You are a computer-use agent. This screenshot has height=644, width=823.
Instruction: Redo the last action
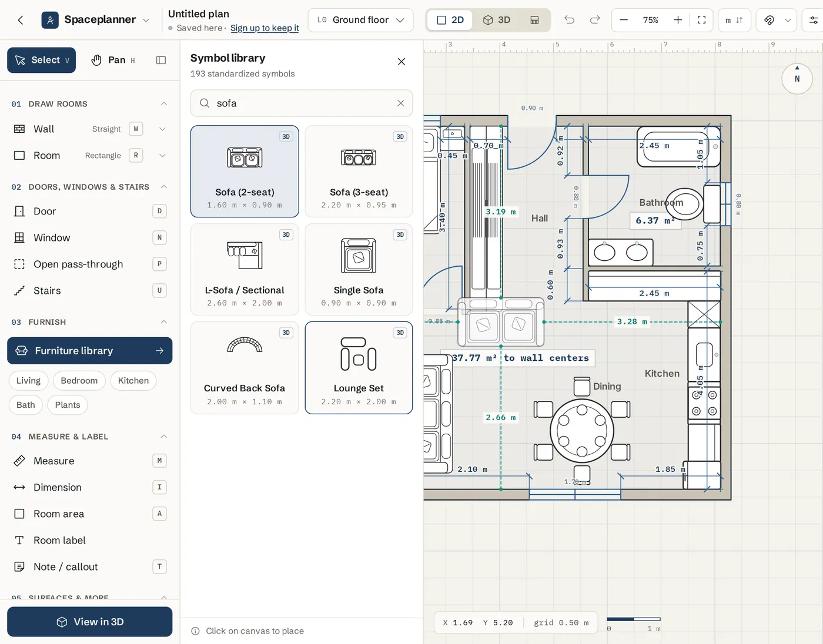point(595,20)
